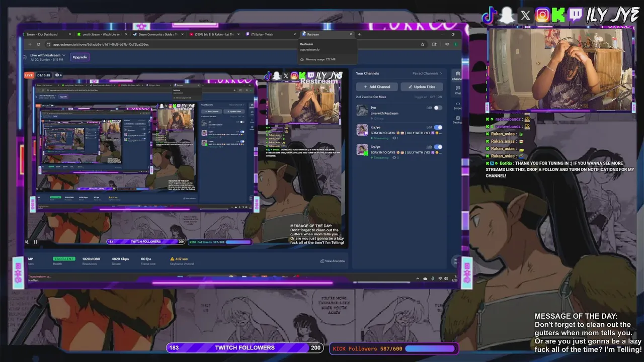Turn all channels ON
Viewport: 644px width, 362px height.
point(440,97)
